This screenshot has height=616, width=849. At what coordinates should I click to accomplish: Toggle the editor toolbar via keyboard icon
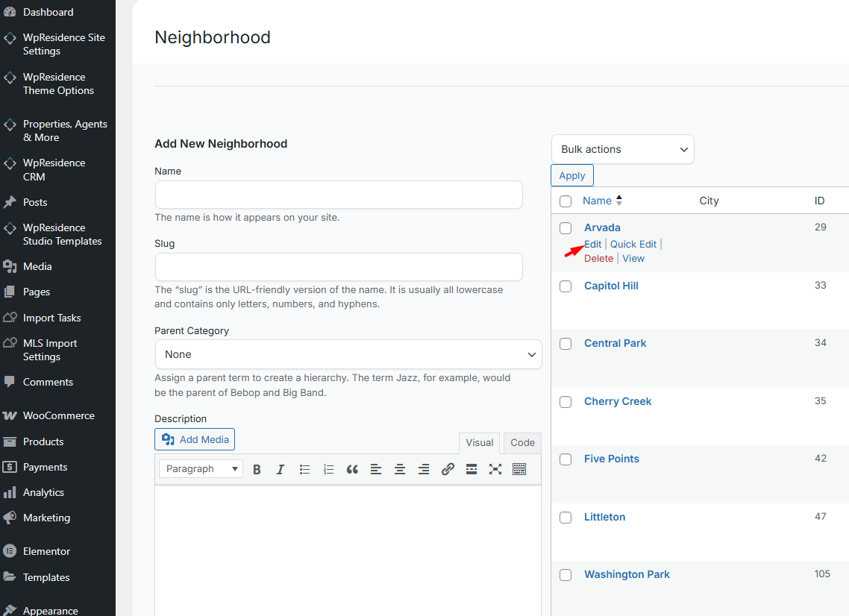click(x=519, y=469)
